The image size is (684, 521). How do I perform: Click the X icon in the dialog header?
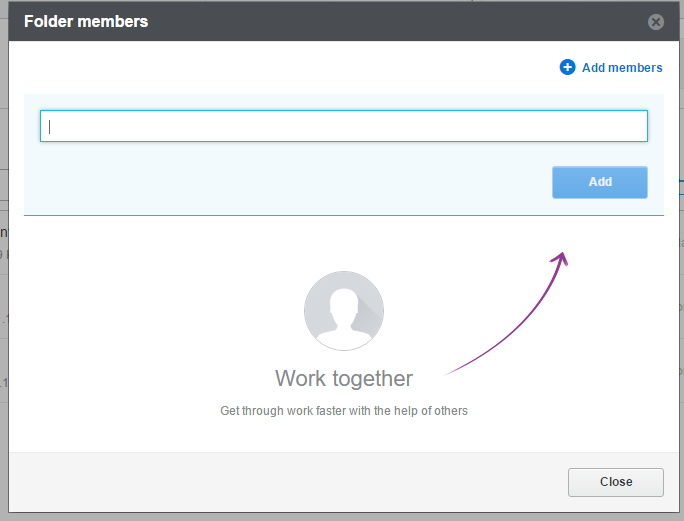[655, 22]
